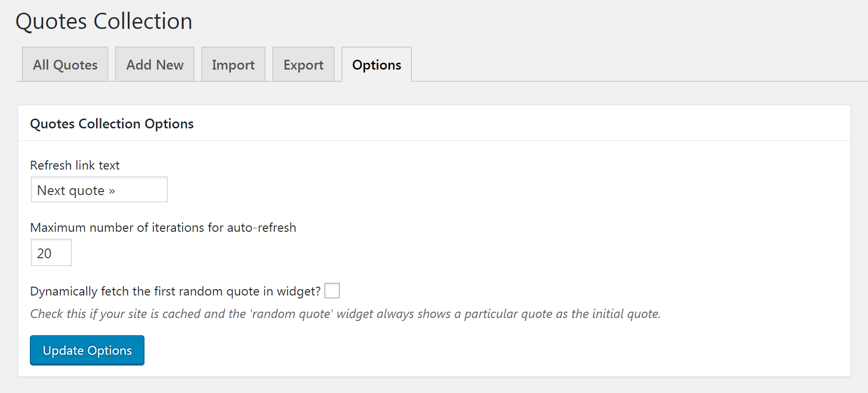Click the auto-refresh iterations field showing 20
The image size is (868, 393).
tap(51, 252)
